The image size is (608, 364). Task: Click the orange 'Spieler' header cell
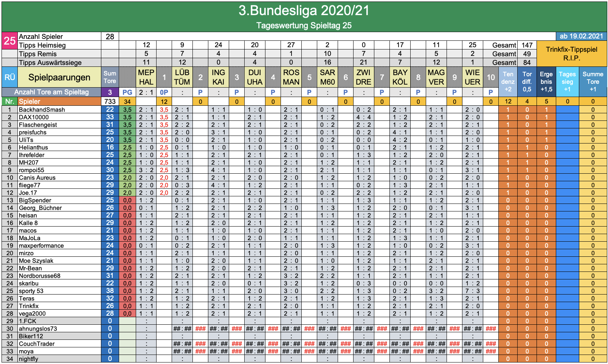coord(59,101)
